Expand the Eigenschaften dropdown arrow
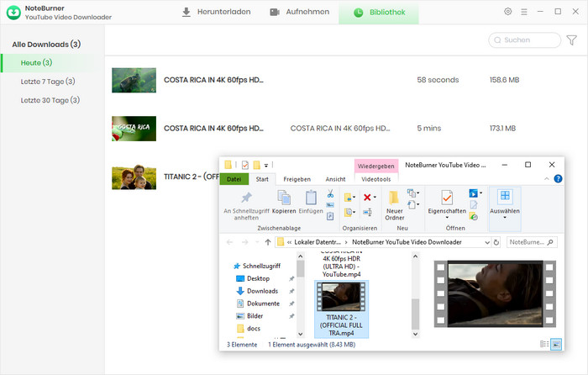 tap(447, 217)
